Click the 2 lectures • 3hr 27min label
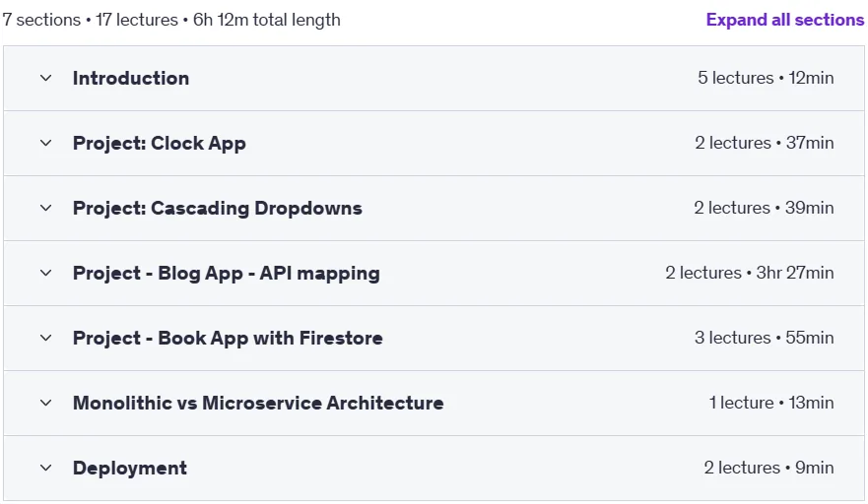Image resolution: width=868 pixels, height=504 pixels. tap(750, 273)
